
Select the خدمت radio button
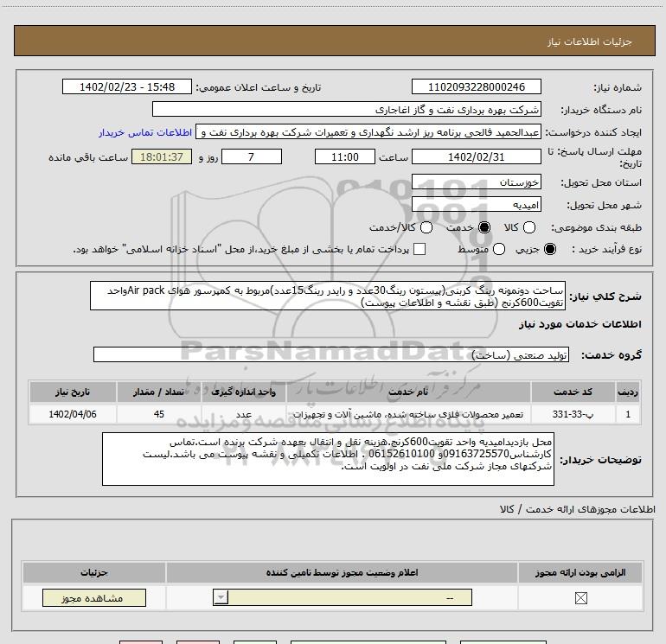pyautogui.click(x=484, y=227)
